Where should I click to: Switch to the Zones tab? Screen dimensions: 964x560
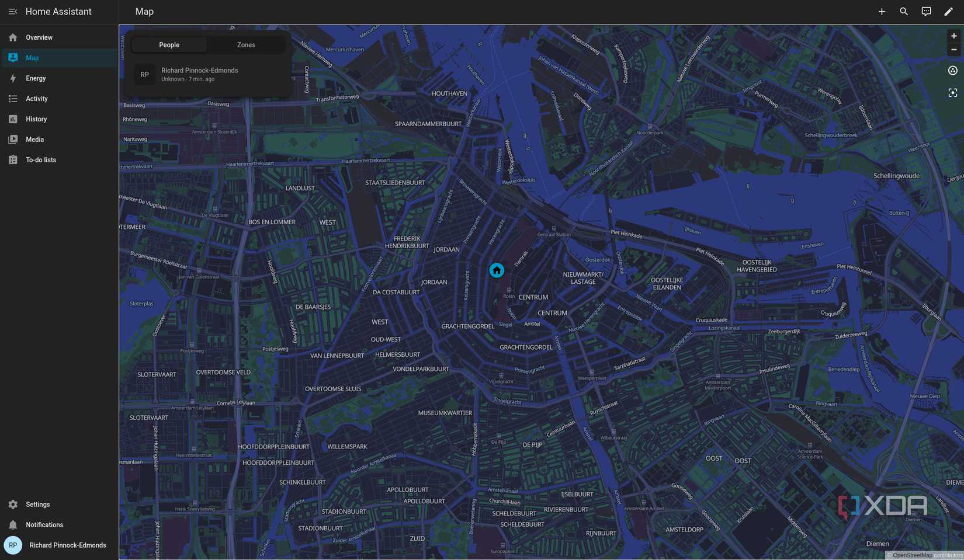246,45
